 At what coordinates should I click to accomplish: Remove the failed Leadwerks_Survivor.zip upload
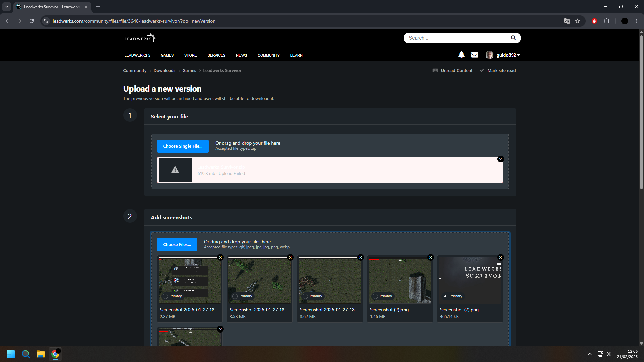point(500,159)
